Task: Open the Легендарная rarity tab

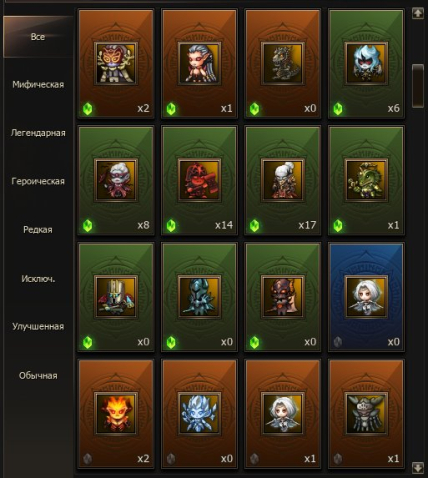Action: click(38, 133)
